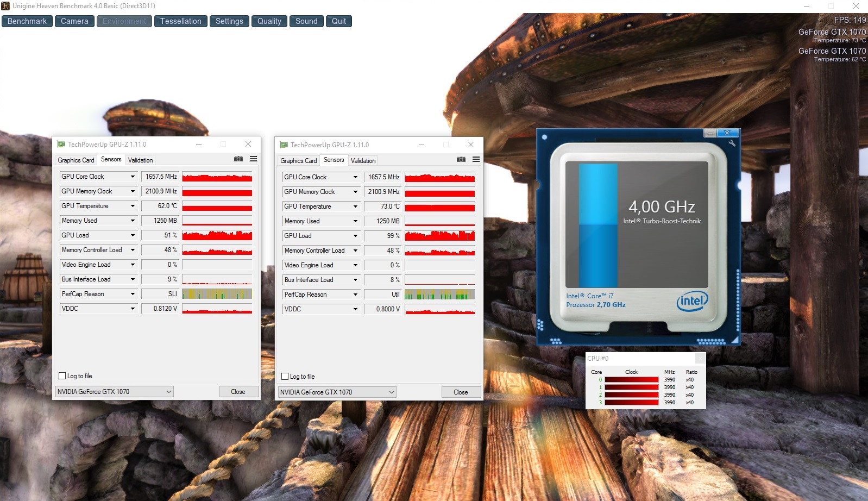Click the "Prozessor 2,70 GHz" label
The image size is (868, 501).
click(596, 305)
